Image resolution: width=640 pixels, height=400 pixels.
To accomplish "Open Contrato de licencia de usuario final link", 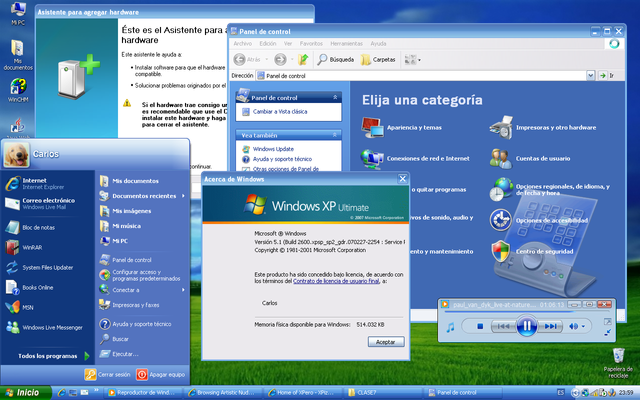I will pyautogui.click(x=336, y=281).
